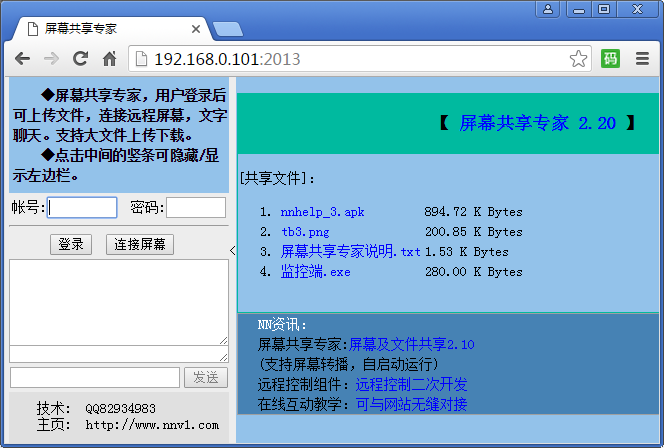This screenshot has height=448, width=664.
Task: Close the 屏幕共享专家 tab
Action: pos(196,29)
